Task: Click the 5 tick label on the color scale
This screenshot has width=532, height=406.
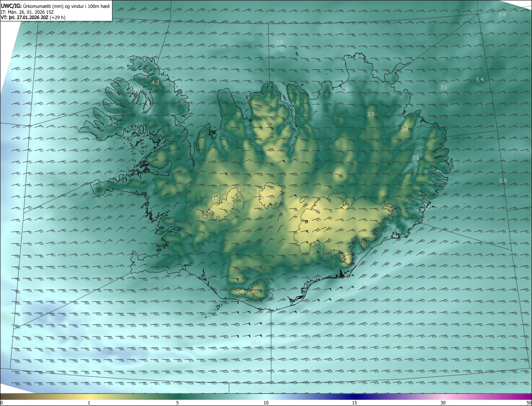Action: point(177,403)
